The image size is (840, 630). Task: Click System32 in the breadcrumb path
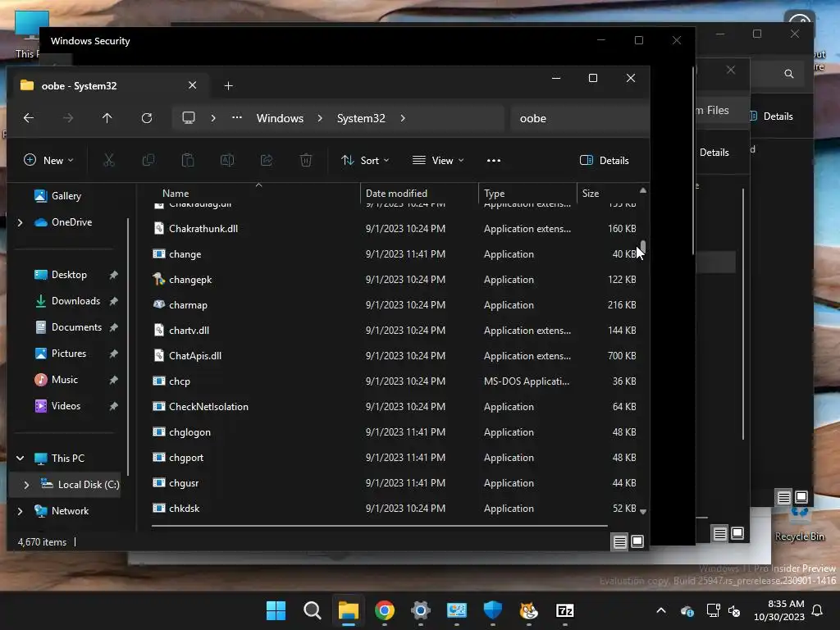click(x=361, y=118)
